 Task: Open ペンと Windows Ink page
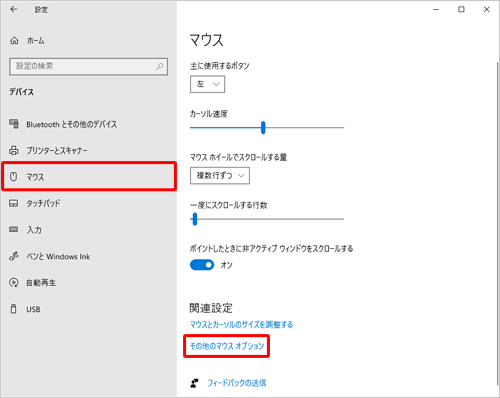click(58, 256)
